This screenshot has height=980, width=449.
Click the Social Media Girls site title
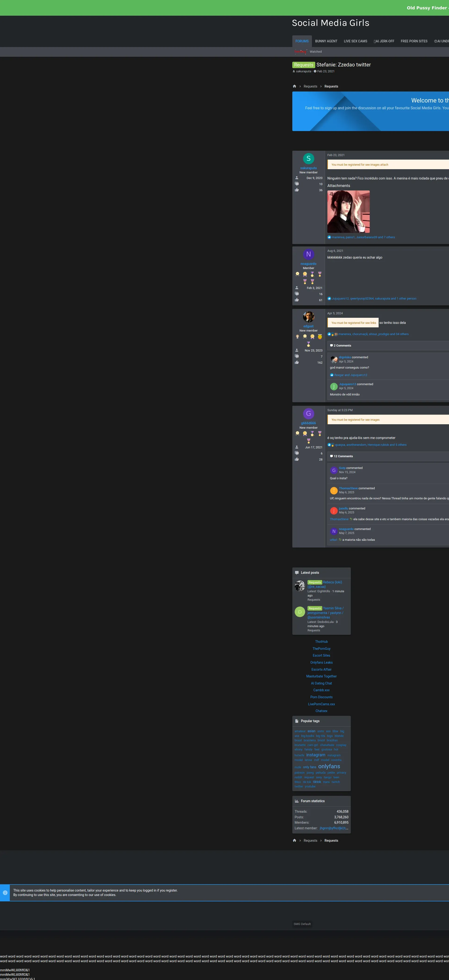coord(330,23)
